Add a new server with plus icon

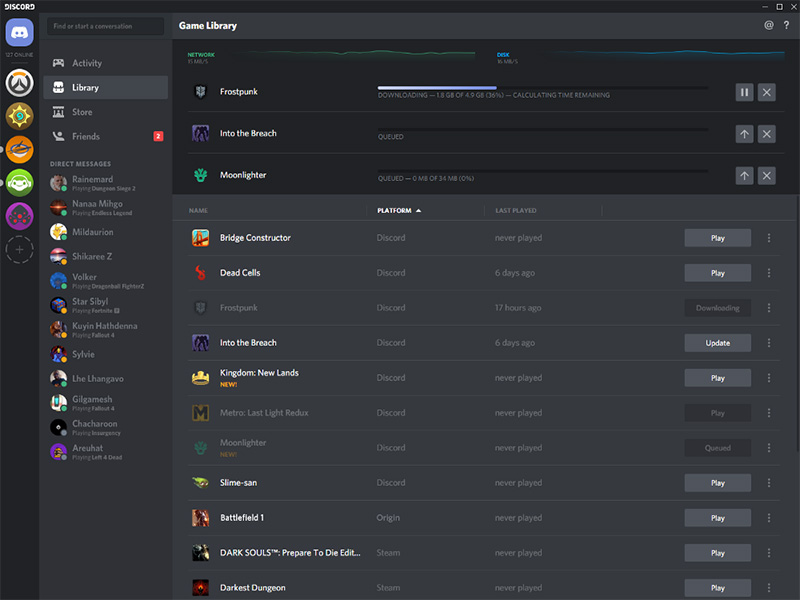19,249
